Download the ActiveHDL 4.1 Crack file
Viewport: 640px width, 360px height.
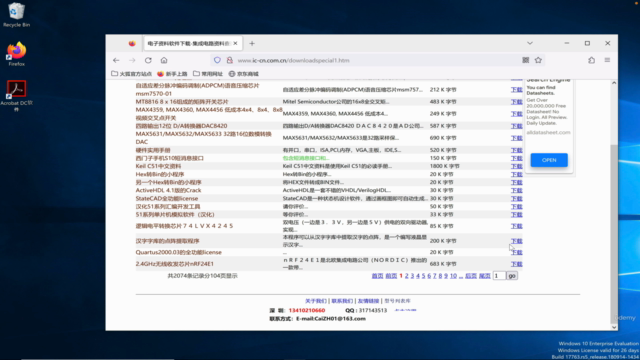pos(517,191)
